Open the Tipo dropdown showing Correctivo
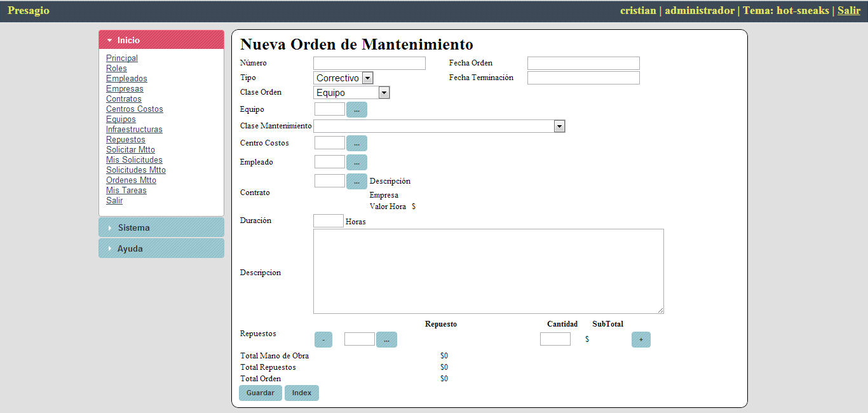Screen dimensions: 868x413 pyautogui.click(x=367, y=78)
